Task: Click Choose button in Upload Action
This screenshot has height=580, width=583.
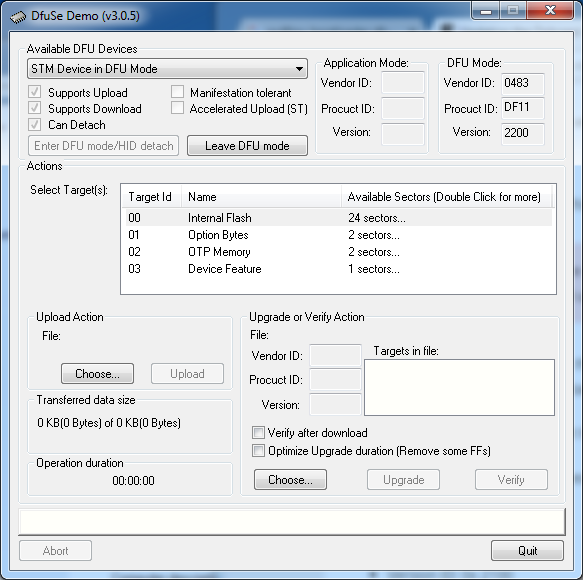Action: tap(97, 374)
